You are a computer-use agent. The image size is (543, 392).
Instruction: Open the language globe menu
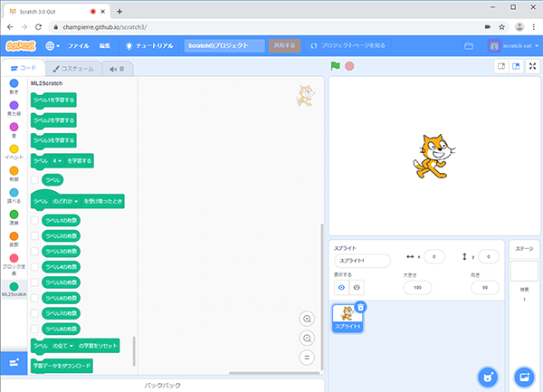pos(52,45)
